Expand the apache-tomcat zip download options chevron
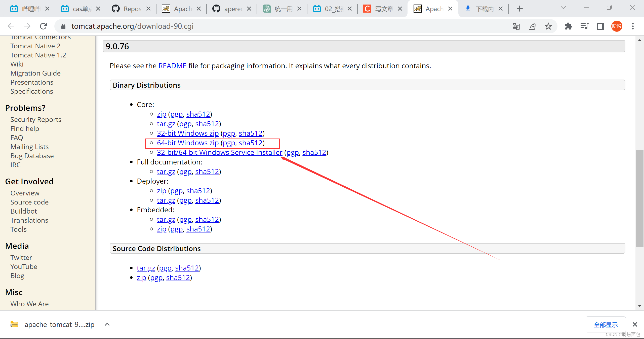This screenshot has width=644, height=339. tap(107, 324)
